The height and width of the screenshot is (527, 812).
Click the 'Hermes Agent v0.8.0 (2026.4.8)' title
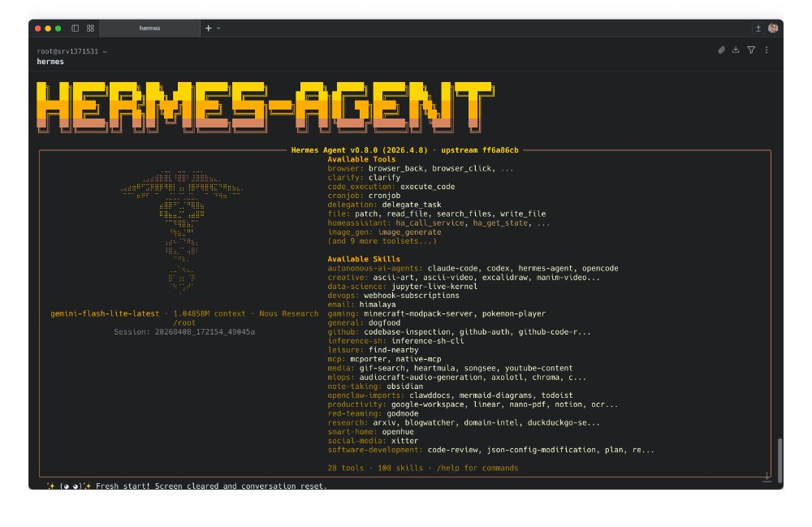click(360, 150)
